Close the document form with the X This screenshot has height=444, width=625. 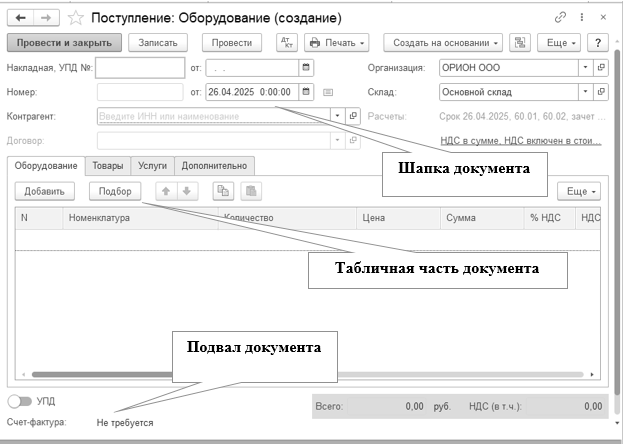coord(603,17)
